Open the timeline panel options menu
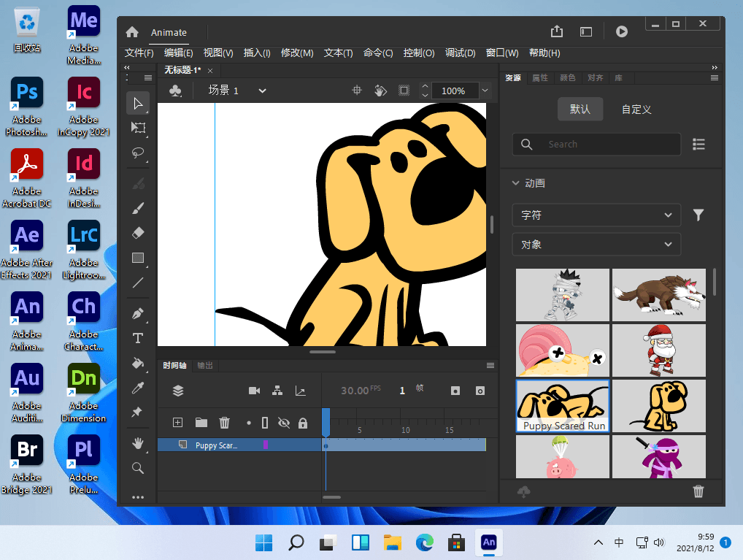Image resolution: width=743 pixels, height=560 pixels. pyautogui.click(x=490, y=366)
